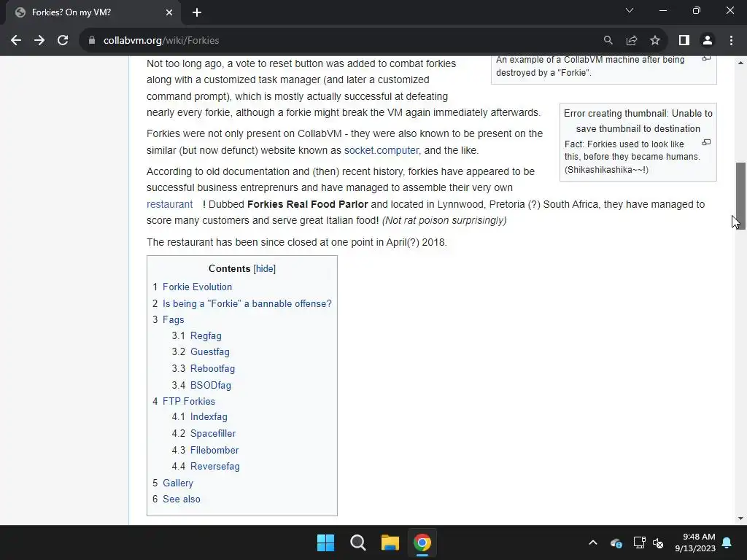
Task: Open Chrome profile menu
Action: pyautogui.click(x=708, y=41)
